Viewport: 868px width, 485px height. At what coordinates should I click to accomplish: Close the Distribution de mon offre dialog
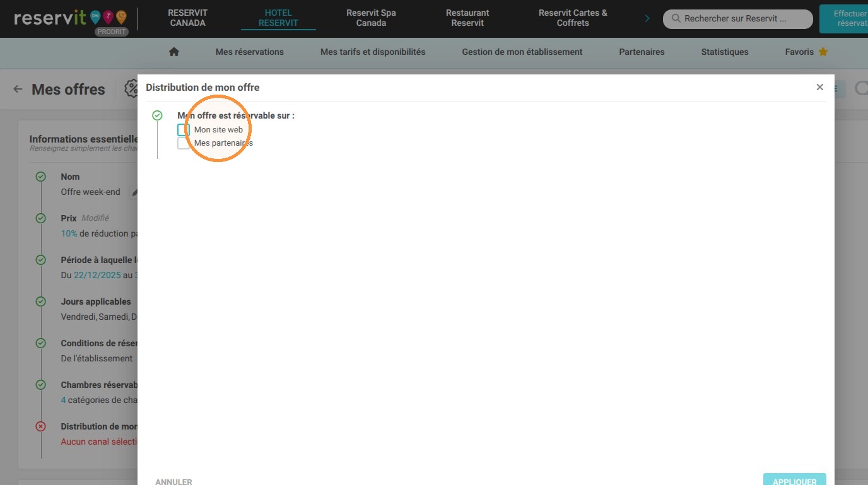(819, 87)
